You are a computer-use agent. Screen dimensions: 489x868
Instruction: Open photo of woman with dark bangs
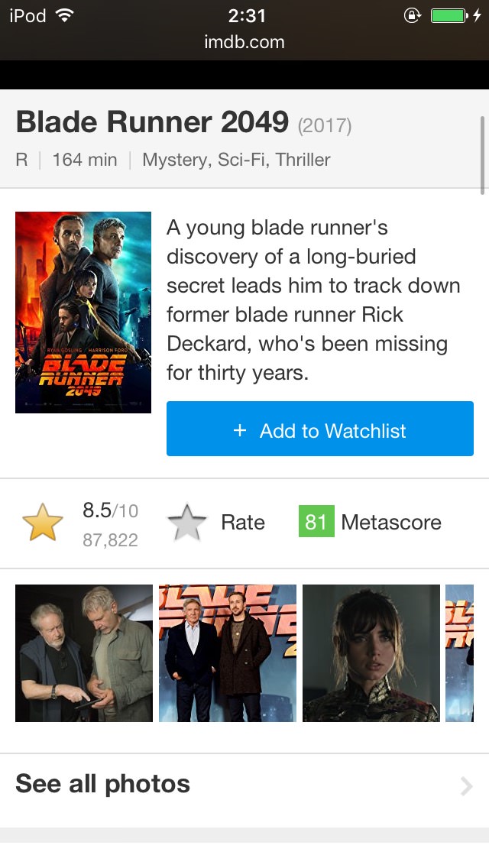click(371, 653)
